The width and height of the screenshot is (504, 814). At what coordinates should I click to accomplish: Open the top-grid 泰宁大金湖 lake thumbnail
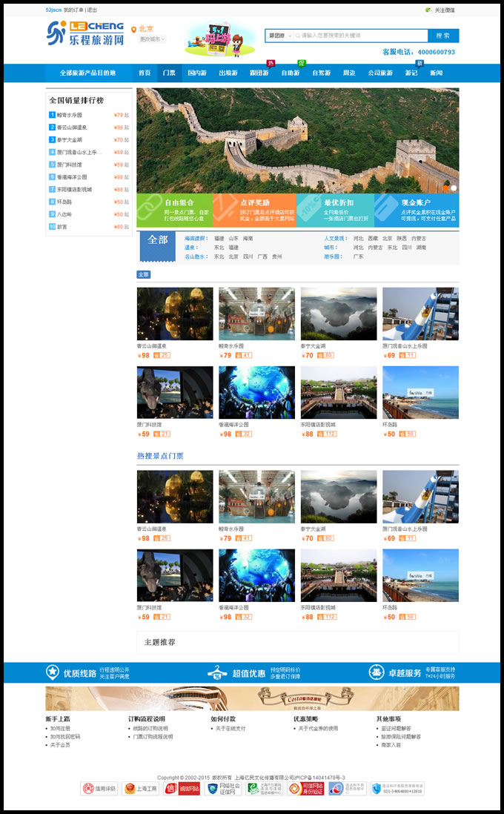pos(339,314)
